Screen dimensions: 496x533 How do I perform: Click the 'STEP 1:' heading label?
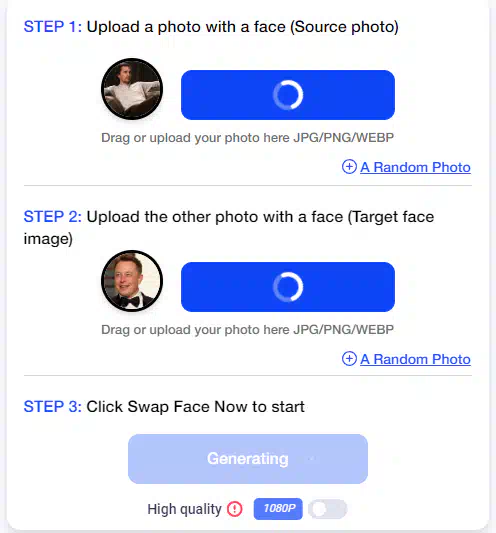click(x=53, y=27)
